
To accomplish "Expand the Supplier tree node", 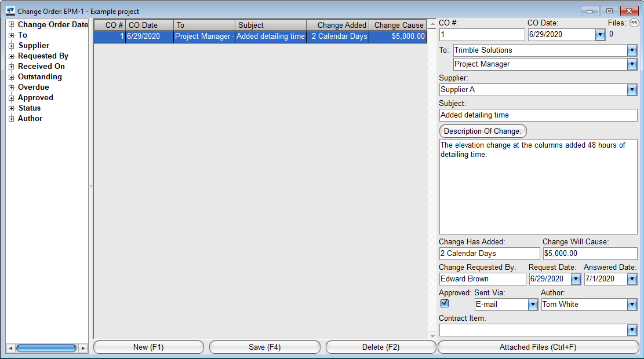I will point(12,46).
